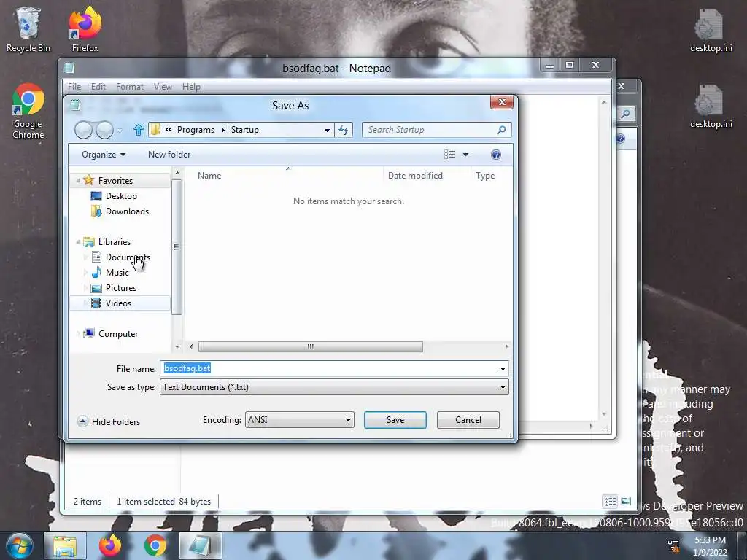
Task: Open the Encoding dropdown set to ANSI
Action: 300,420
